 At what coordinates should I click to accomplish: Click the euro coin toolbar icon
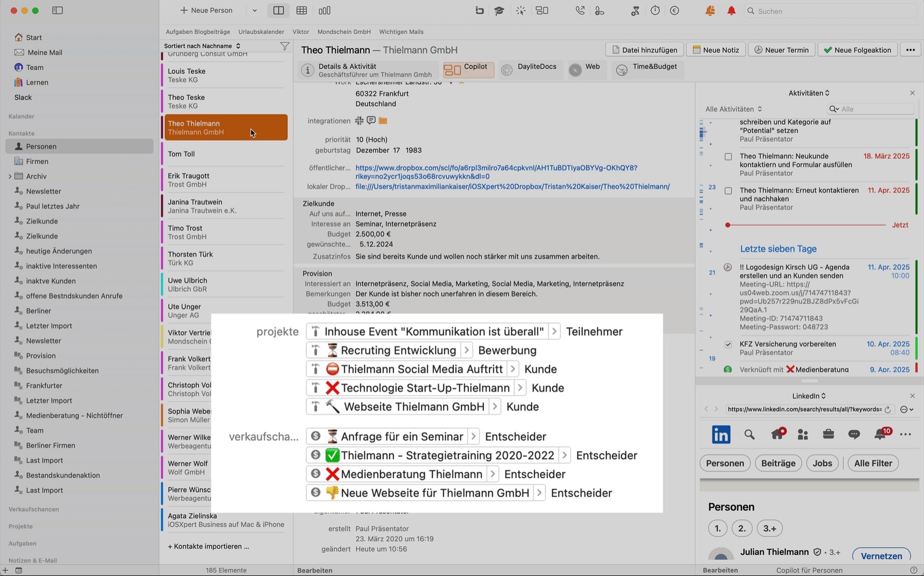click(x=675, y=11)
